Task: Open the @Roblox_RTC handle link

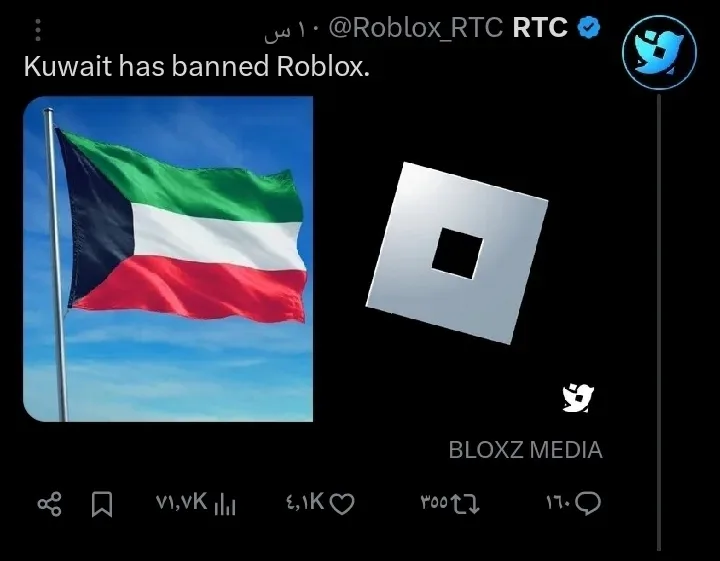Action: click(x=416, y=28)
